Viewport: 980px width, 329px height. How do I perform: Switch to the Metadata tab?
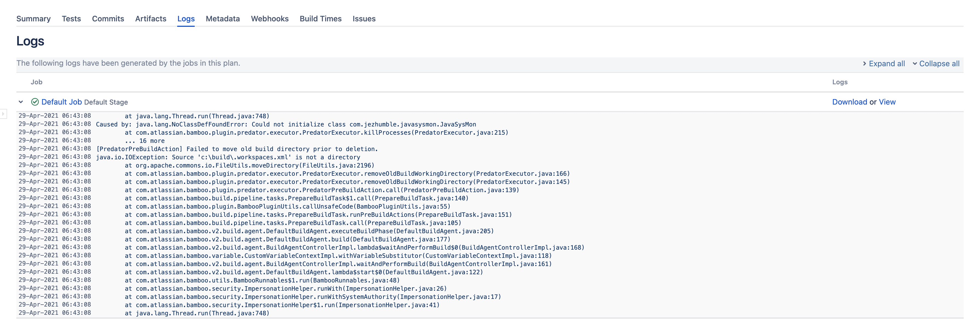click(223, 19)
